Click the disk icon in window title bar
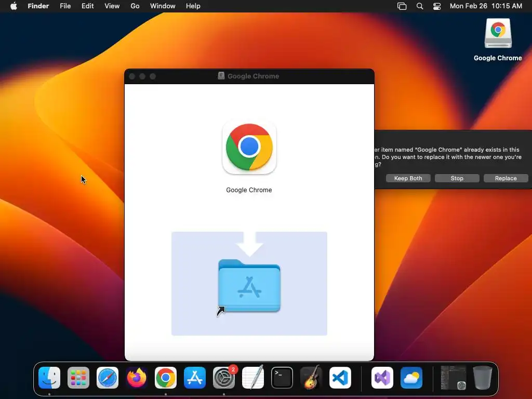The height and width of the screenshot is (399, 532). tap(221, 76)
